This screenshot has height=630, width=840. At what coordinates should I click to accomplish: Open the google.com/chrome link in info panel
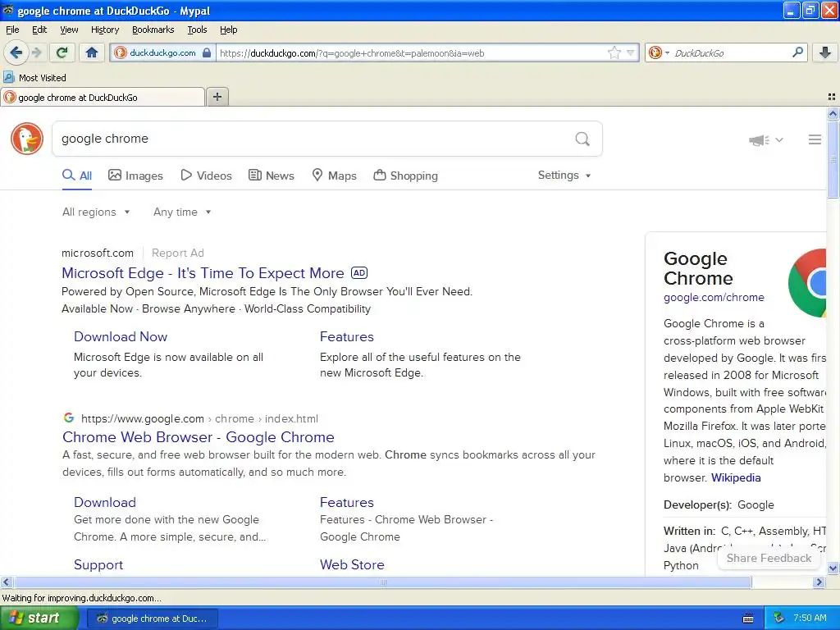tap(714, 297)
